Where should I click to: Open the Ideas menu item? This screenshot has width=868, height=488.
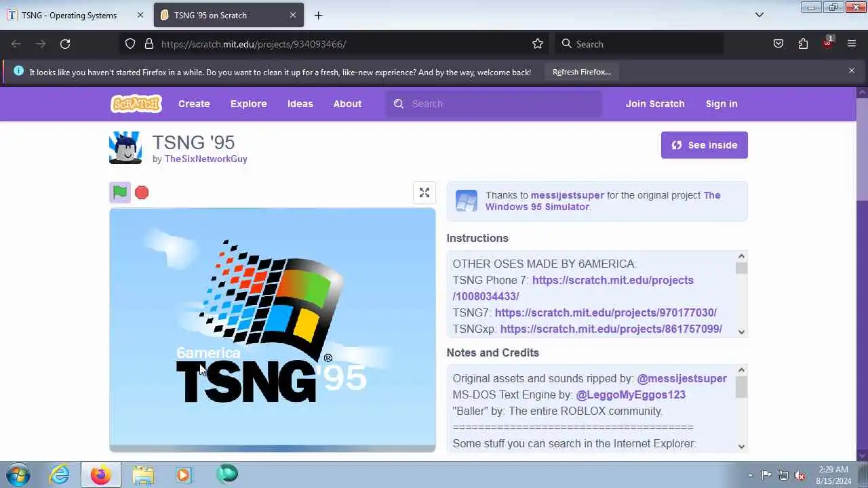pos(300,104)
